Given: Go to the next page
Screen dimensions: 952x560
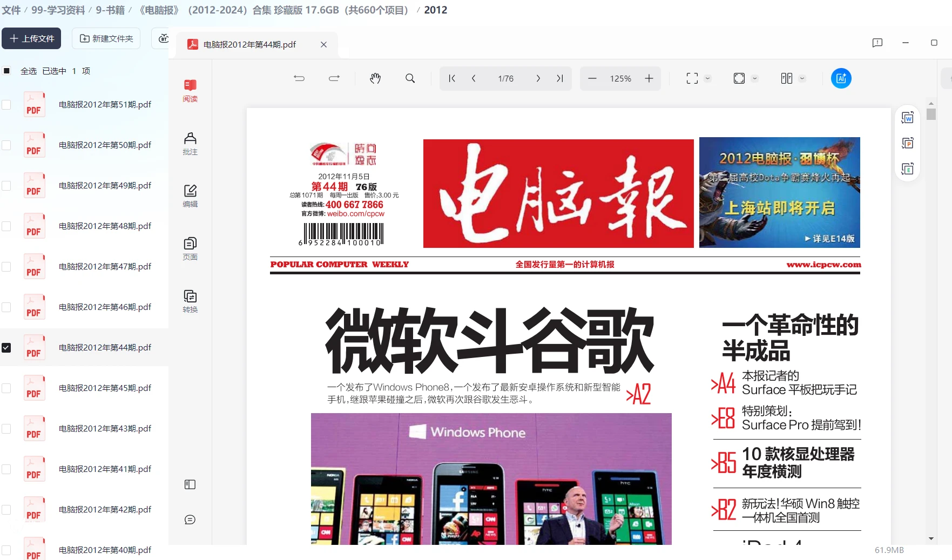Looking at the screenshot, I should [538, 78].
